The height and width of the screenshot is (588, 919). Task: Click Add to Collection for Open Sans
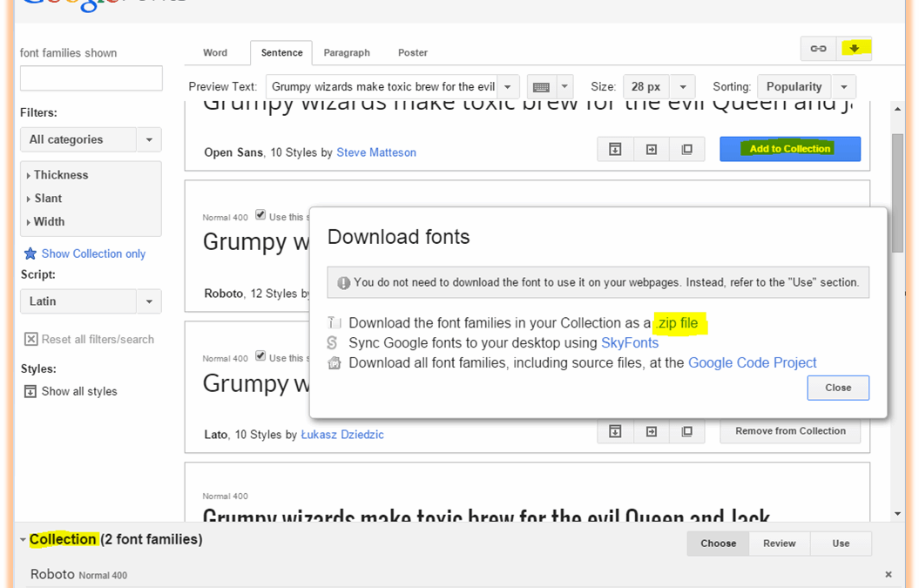(x=790, y=149)
